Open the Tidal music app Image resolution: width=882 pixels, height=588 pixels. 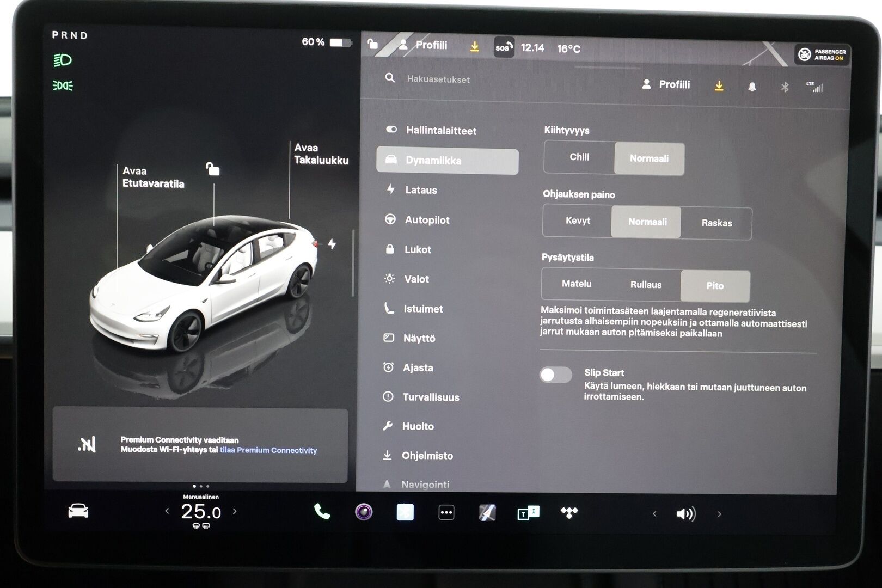click(569, 512)
